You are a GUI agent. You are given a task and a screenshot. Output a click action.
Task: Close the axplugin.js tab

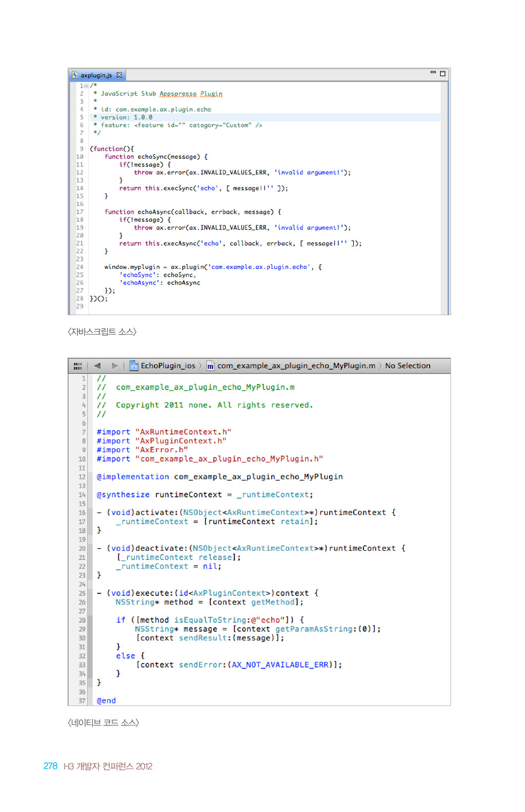[119, 75]
